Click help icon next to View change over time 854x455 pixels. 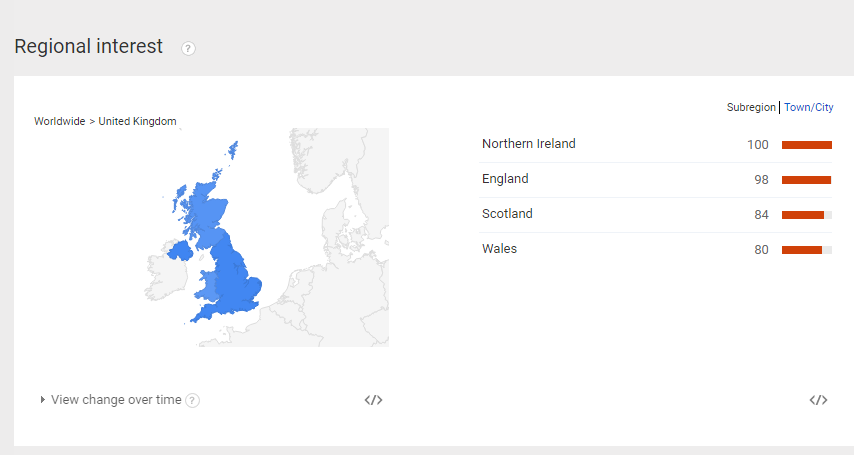point(193,401)
